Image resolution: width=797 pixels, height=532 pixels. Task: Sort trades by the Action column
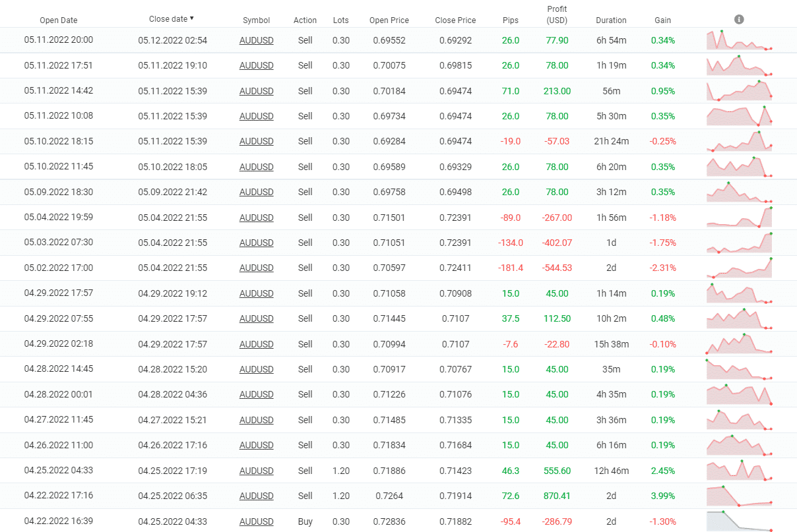coord(305,20)
